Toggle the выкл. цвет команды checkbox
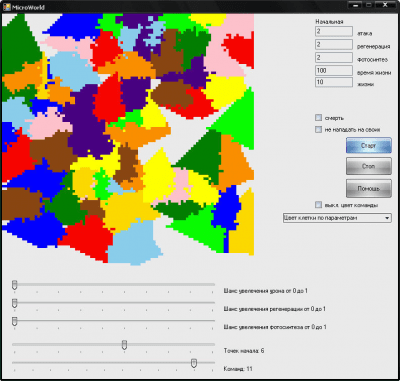This screenshot has width=400, height=381. tap(319, 205)
